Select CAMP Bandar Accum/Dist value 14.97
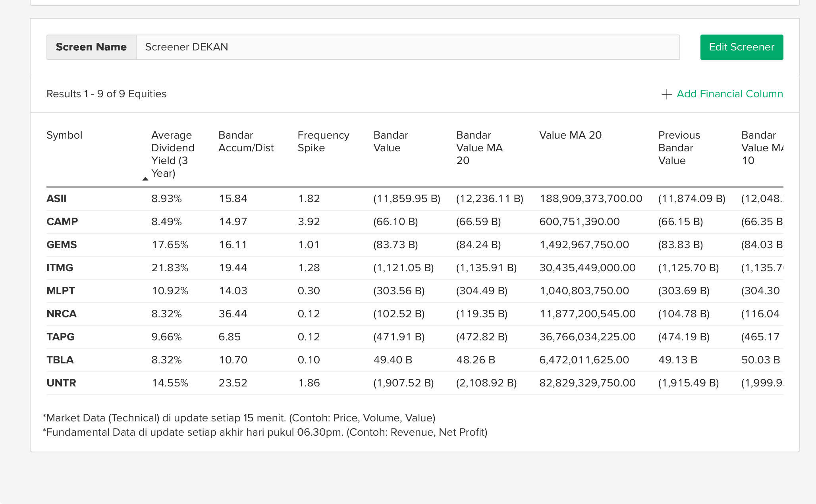Image resolution: width=816 pixels, height=504 pixels. tap(233, 222)
